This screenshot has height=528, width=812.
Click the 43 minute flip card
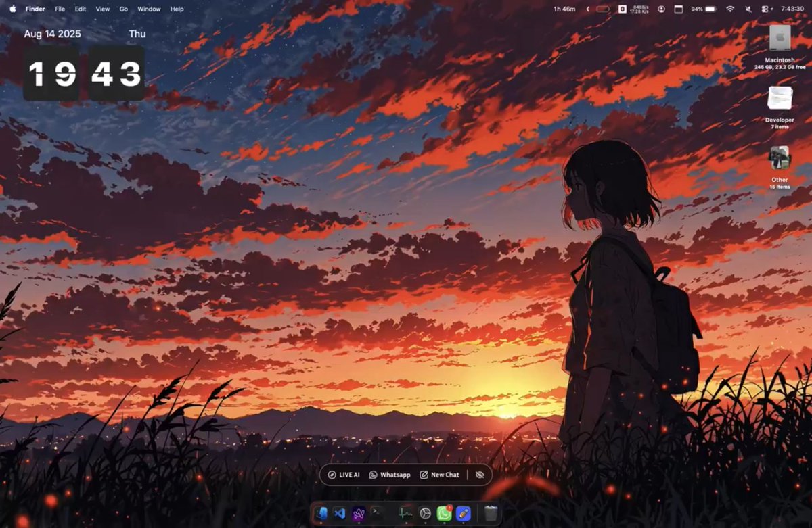[116, 74]
